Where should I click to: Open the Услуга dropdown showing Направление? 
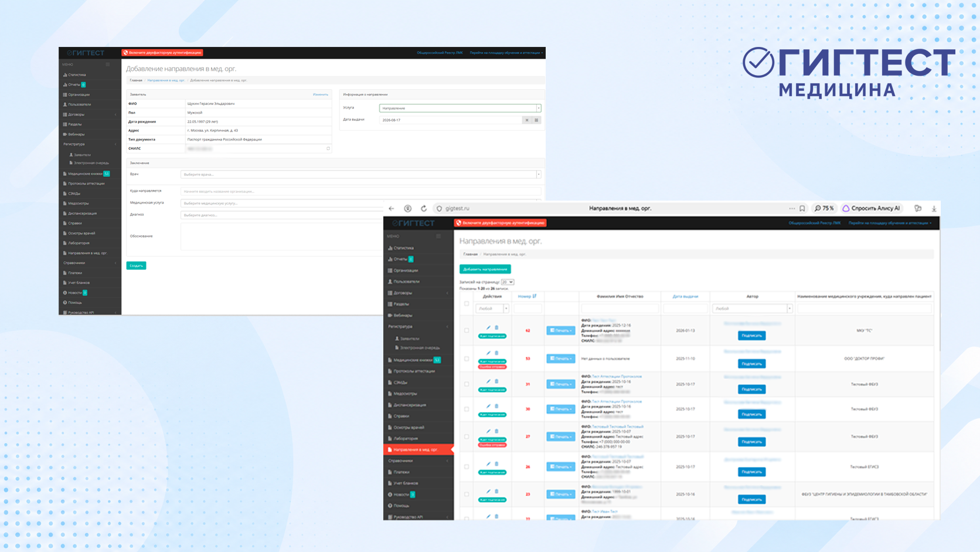coord(460,108)
